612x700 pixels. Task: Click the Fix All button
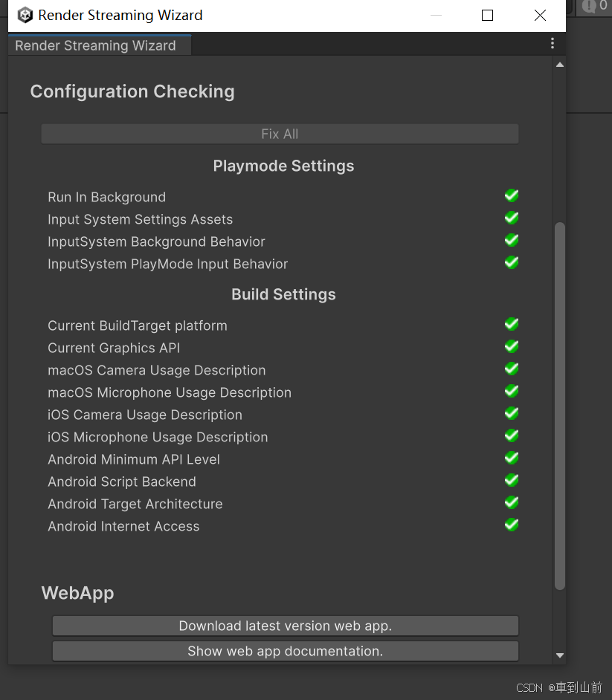280,134
